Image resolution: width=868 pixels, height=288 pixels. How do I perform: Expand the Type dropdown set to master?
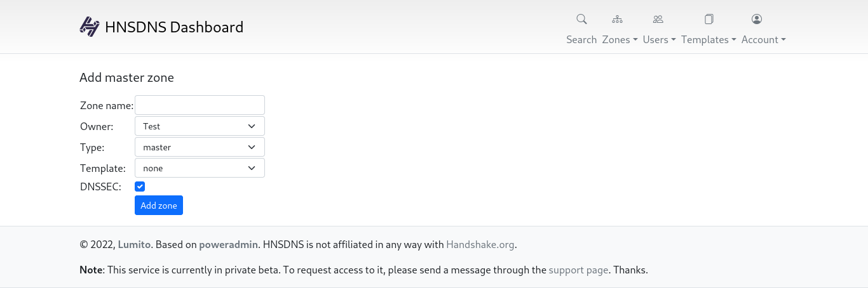pyautogui.click(x=200, y=147)
